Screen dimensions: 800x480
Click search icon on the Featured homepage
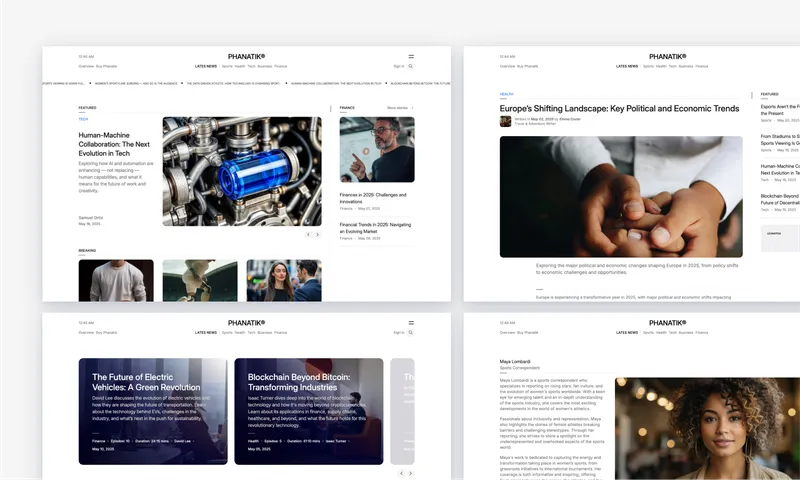411,66
